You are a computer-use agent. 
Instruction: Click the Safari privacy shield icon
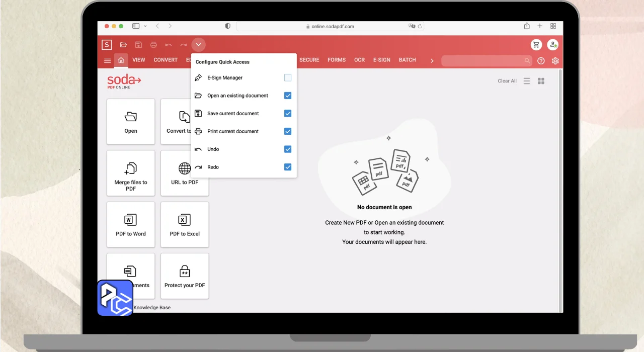228,26
